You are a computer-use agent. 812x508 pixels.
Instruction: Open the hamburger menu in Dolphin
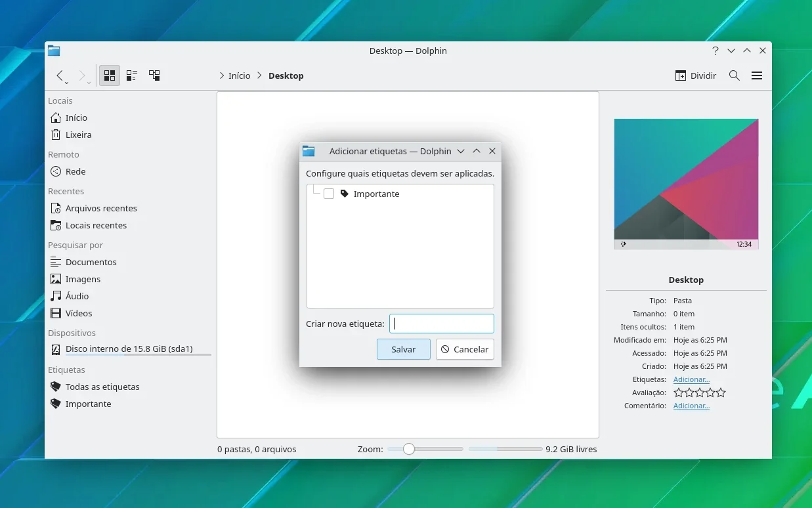tap(757, 75)
